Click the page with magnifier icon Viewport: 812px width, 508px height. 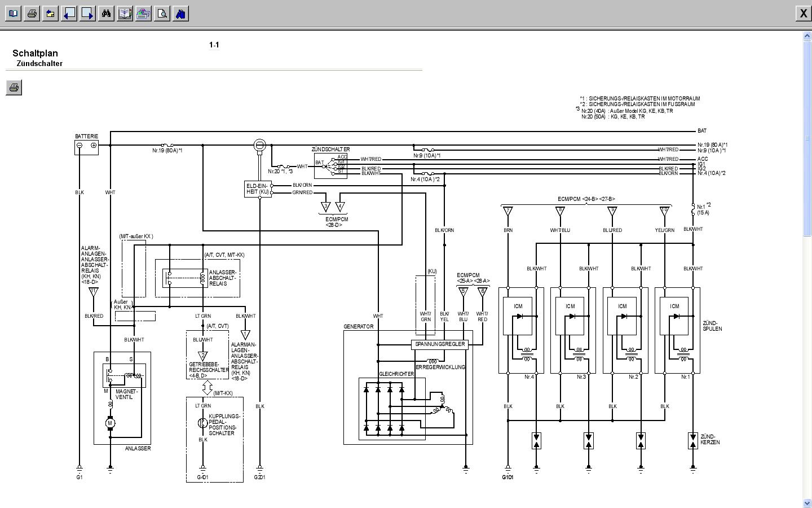tap(162, 14)
